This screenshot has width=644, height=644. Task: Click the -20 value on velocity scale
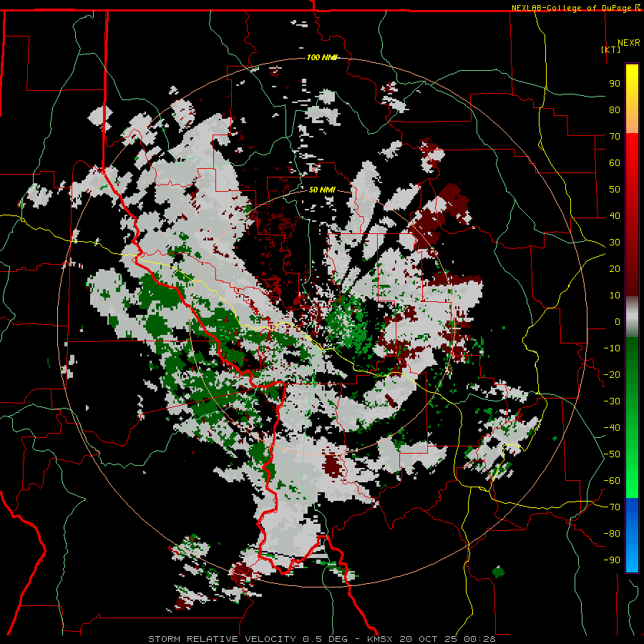pyautogui.click(x=612, y=375)
